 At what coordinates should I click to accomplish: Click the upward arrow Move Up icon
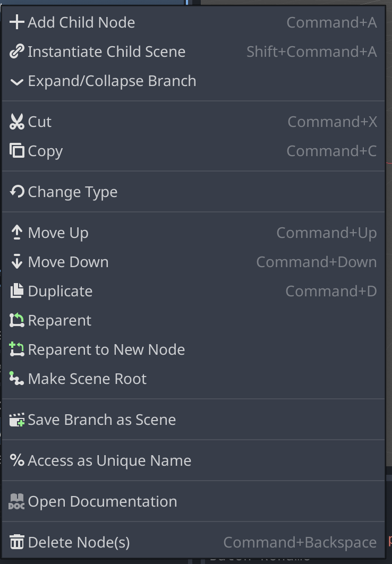(x=16, y=233)
